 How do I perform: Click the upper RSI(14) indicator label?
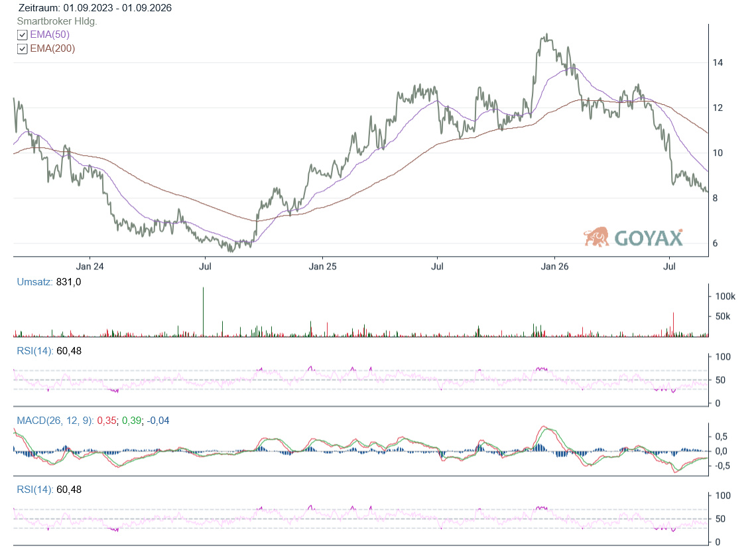[34, 351]
